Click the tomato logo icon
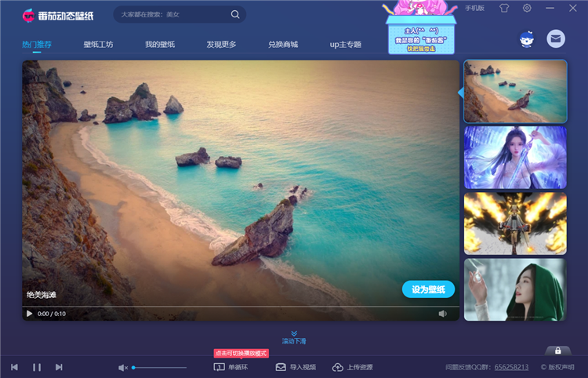This screenshot has height=378, width=588. [x=28, y=16]
